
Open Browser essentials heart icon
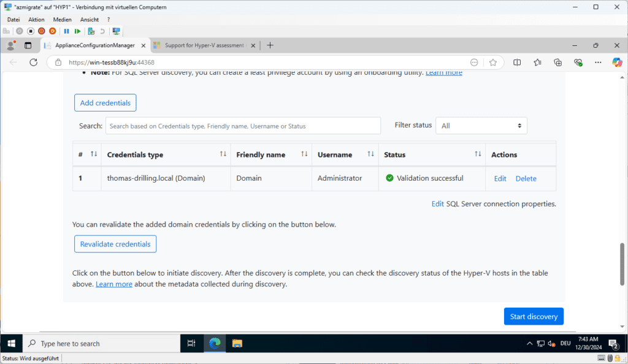tap(578, 63)
